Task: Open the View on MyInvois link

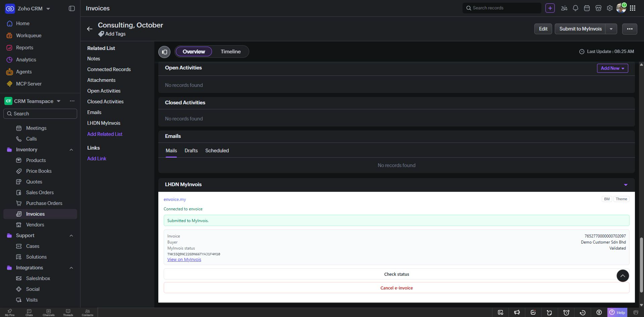Action: pyautogui.click(x=184, y=259)
